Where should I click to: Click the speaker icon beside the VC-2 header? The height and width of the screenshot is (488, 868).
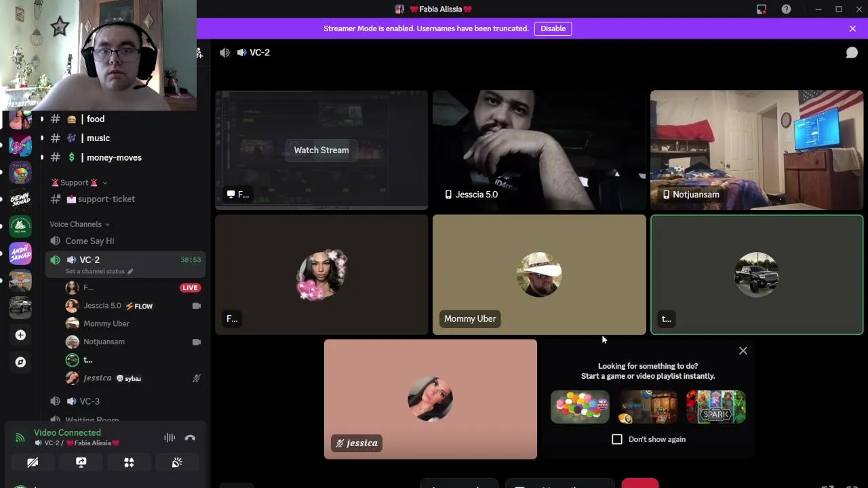224,52
